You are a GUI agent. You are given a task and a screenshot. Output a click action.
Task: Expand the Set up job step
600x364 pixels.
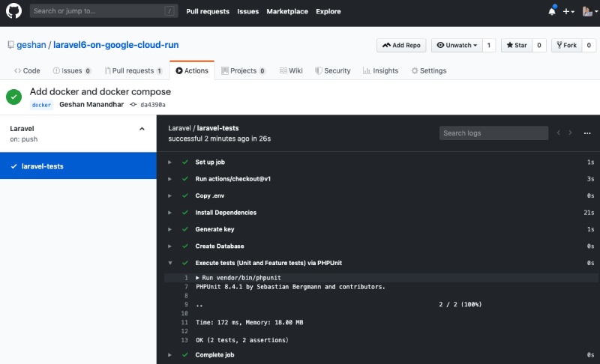tap(169, 163)
